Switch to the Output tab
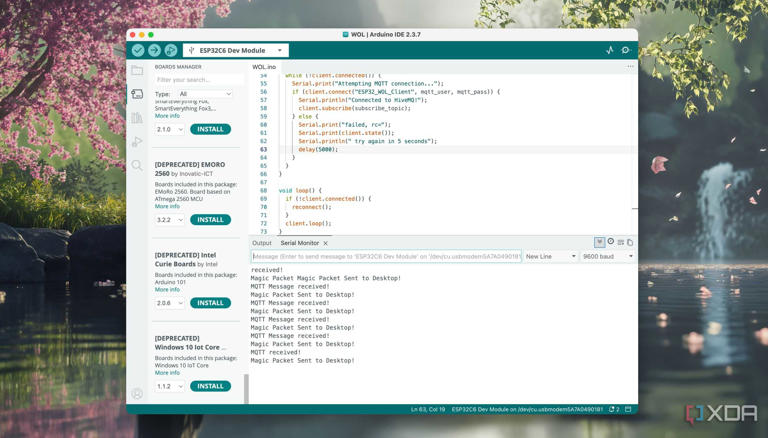The width and height of the screenshot is (768, 438). click(262, 243)
